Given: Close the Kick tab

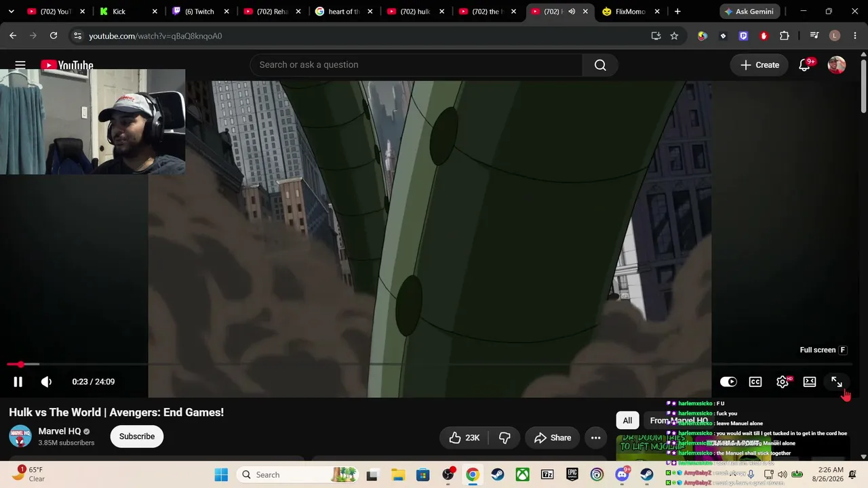Looking at the screenshot, I should 155,12.
